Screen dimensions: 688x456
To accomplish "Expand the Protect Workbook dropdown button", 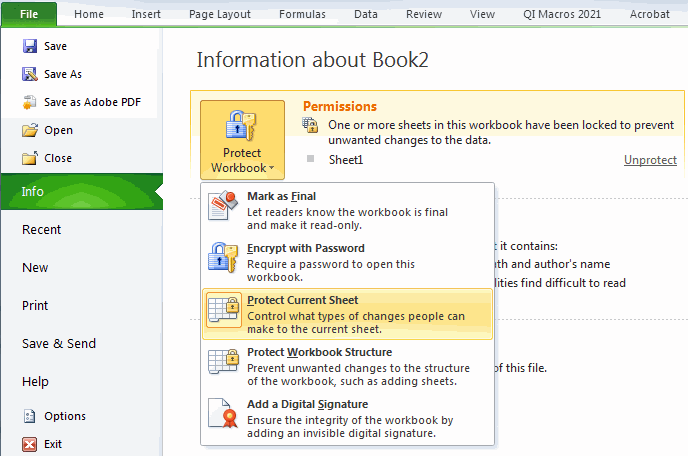I will 243,139.
